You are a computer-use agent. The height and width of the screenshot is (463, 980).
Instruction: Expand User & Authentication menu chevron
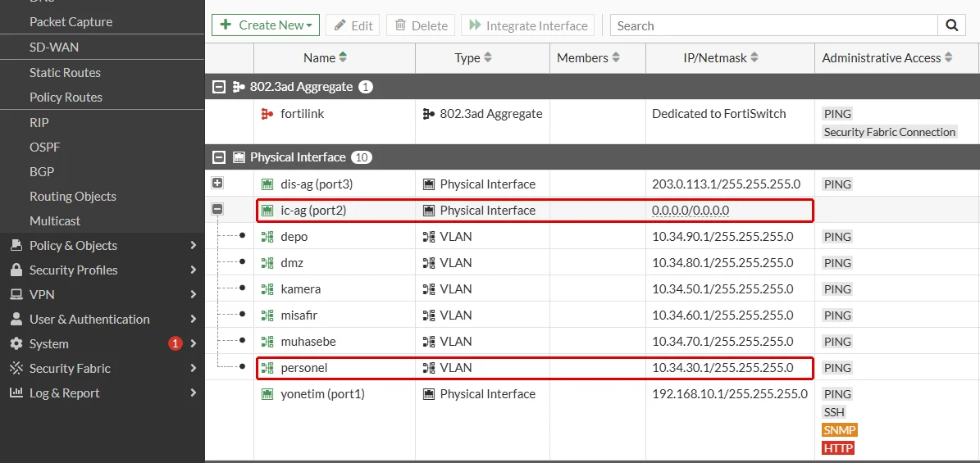click(193, 320)
